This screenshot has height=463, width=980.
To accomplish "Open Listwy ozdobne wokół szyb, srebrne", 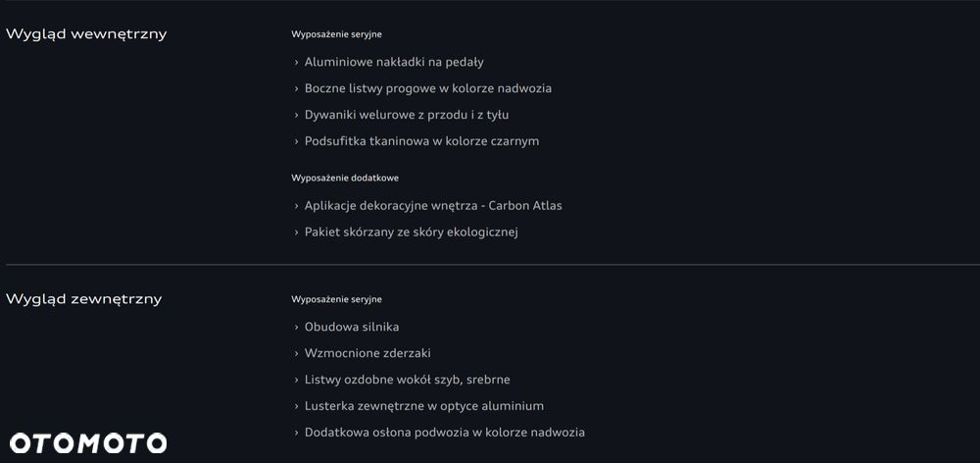I will click(x=407, y=380).
